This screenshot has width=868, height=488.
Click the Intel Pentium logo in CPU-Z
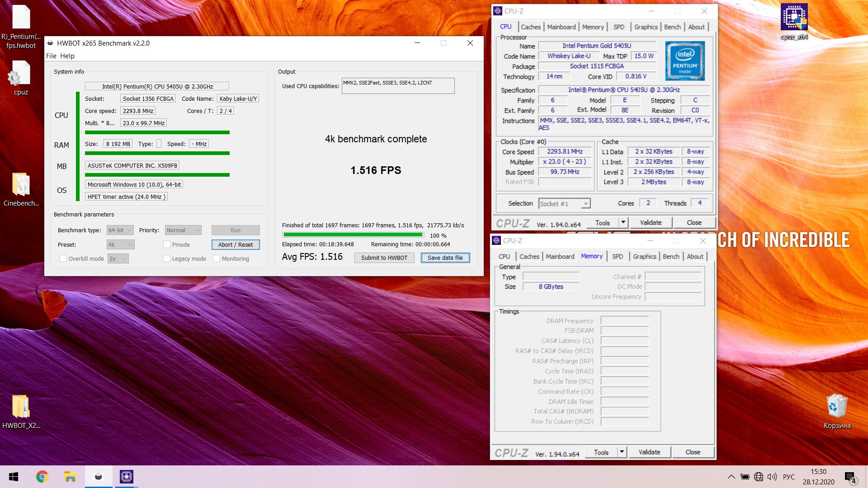click(685, 61)
